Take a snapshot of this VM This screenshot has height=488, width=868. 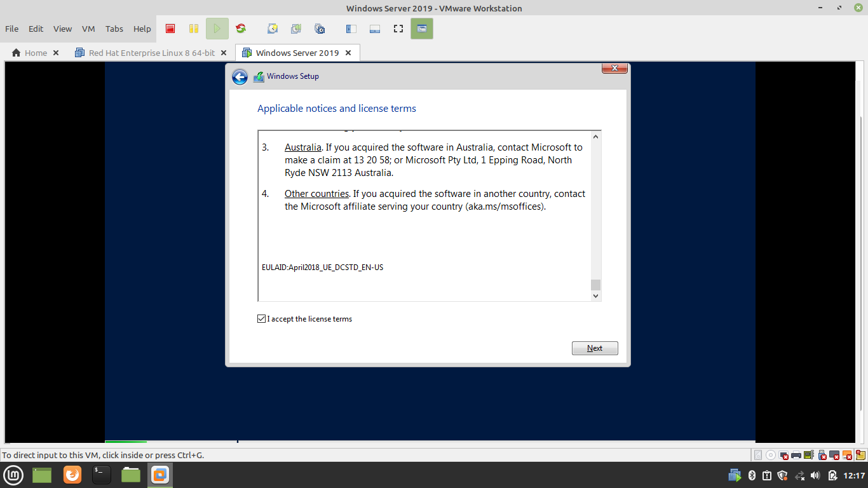pyautogui.click(x=273, y=29)
